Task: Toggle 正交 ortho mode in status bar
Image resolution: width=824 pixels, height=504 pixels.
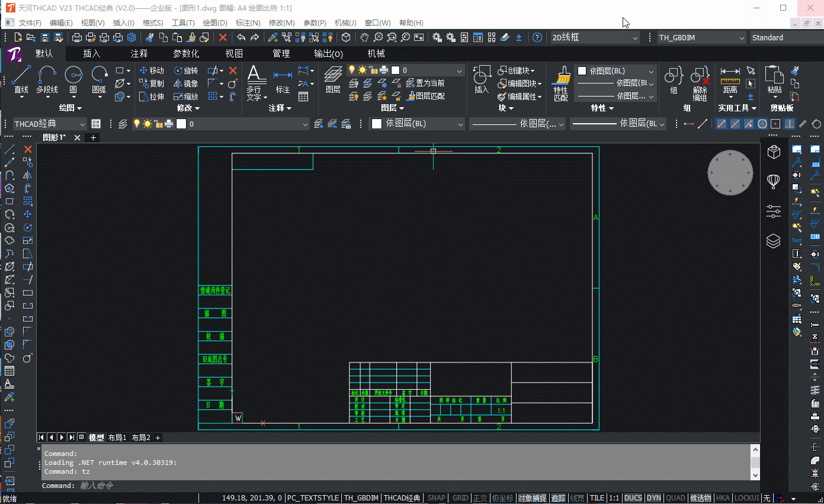Action: coord(479,498)
